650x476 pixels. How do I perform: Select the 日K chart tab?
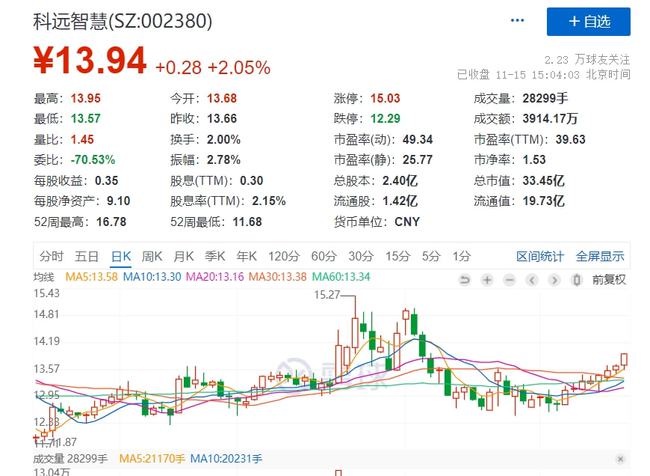pyautogui.click(x=121, y=256)
